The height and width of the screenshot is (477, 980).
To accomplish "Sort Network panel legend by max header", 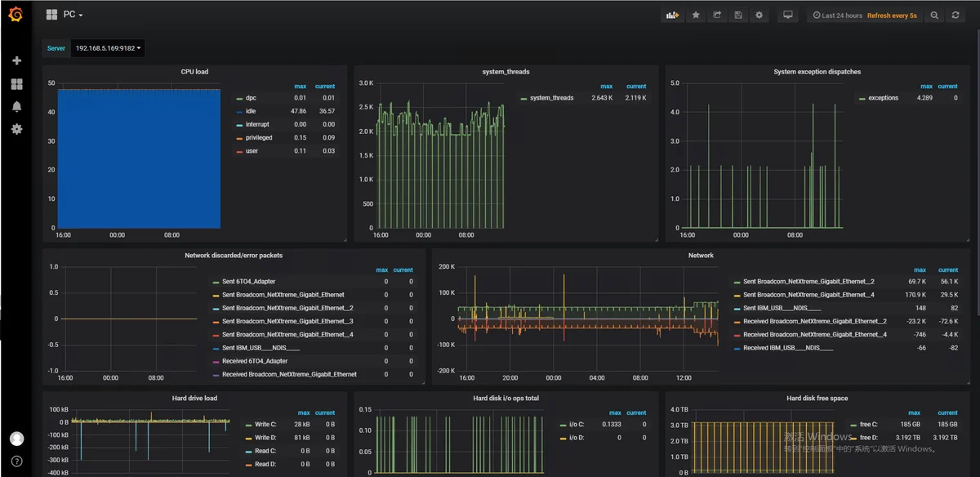I will pos(920,270).
